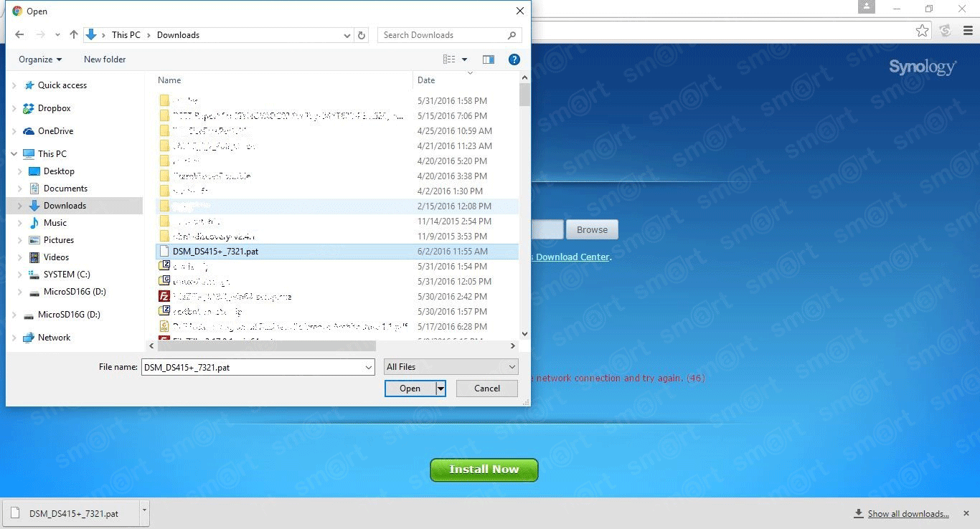Viewport: 980px width, 529px height.
Task: Click the Open button
Action: pyautogui.click(x=410, y=389)
